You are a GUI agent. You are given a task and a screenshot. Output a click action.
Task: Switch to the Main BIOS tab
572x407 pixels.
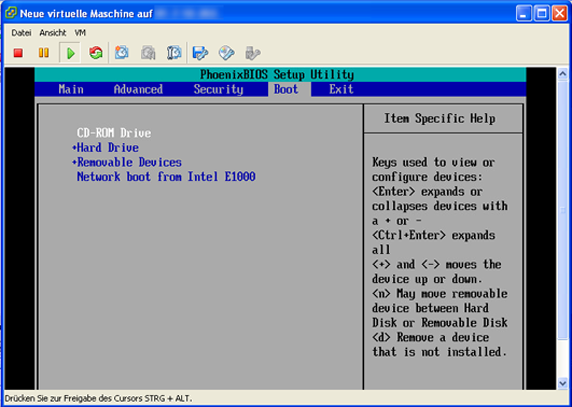(x=71, y=89)
